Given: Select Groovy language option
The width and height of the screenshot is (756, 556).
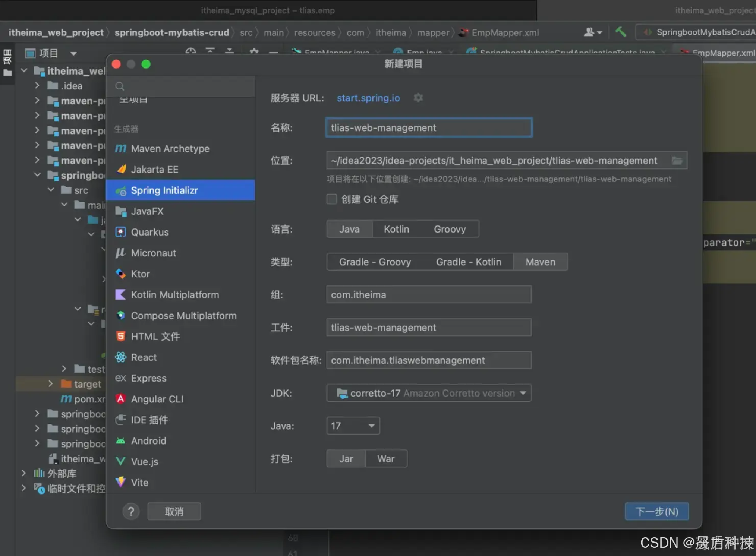Looking at the screenshot, I should click(x=450, y=229).
